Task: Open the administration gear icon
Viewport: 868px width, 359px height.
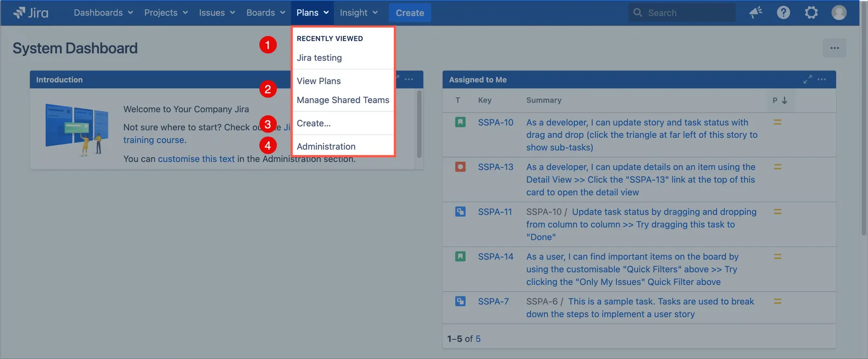Action: pos(811,12)
